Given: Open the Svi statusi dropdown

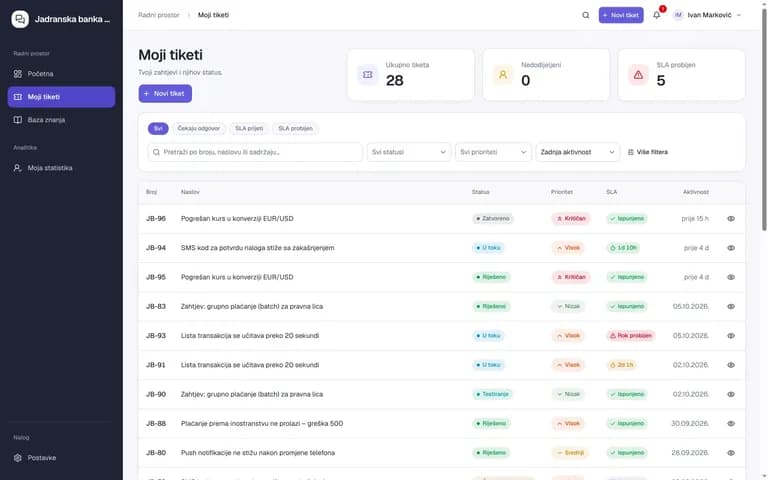Looking at the screenshot, I should tap(408, 152).
